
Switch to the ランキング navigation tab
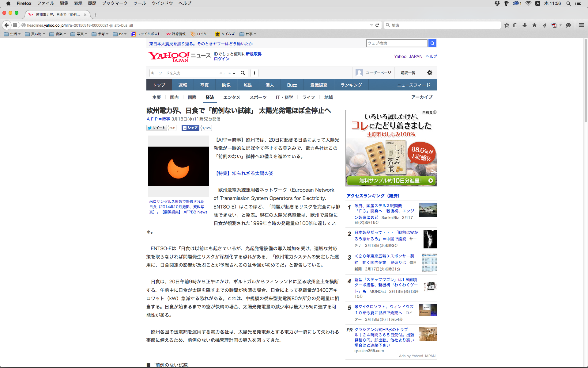(351, 85)
